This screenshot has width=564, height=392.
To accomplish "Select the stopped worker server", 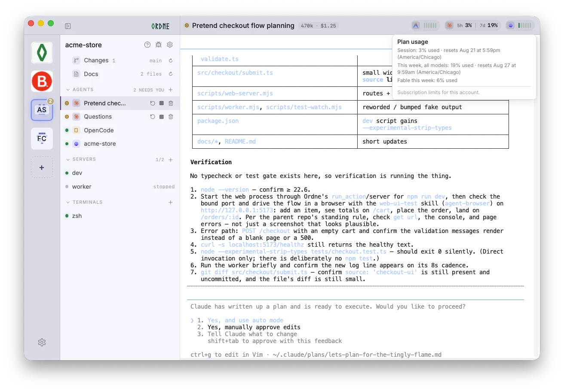I will click(120, 187).
